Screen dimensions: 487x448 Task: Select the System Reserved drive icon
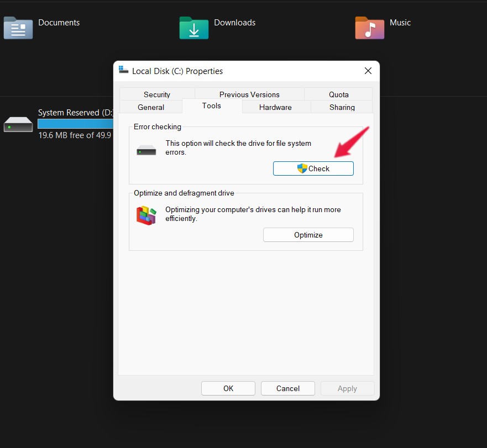coord(18,124)
